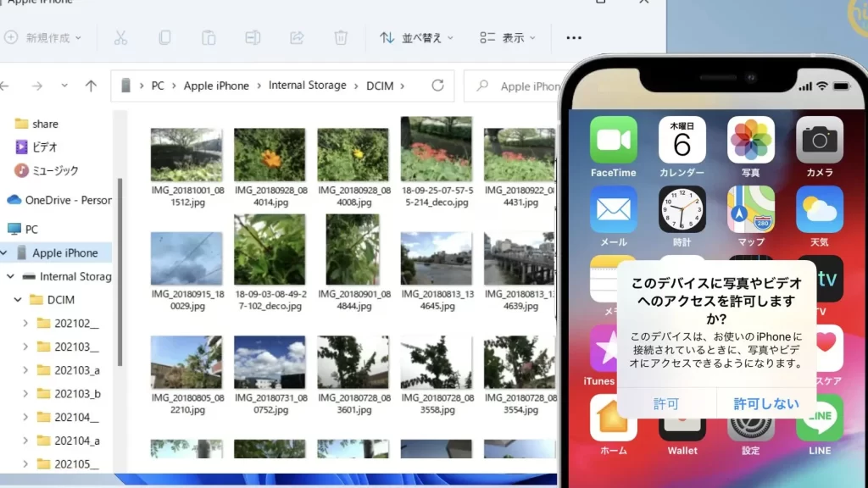Collapse the Internal Storage tree node
This screenshot has width=868, height=488.
click(10, 276)
